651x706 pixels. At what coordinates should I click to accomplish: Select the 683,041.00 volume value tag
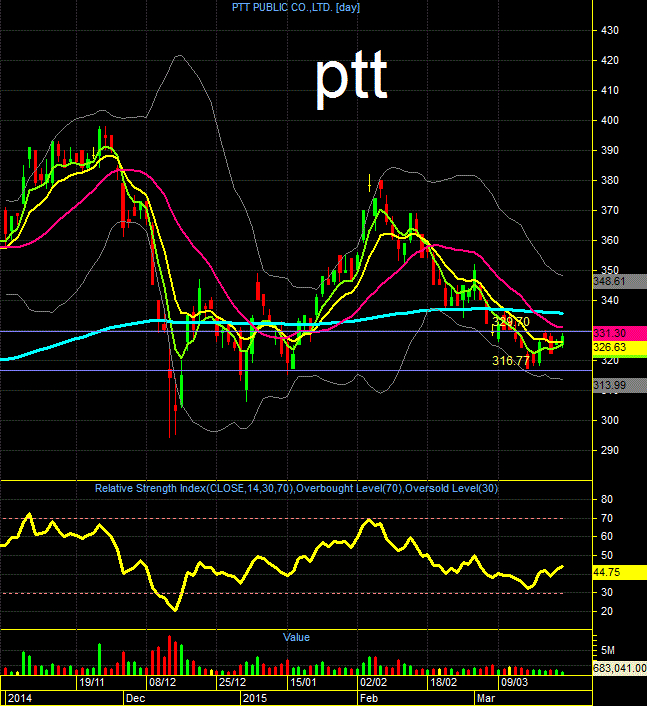(x=620, y=668)
